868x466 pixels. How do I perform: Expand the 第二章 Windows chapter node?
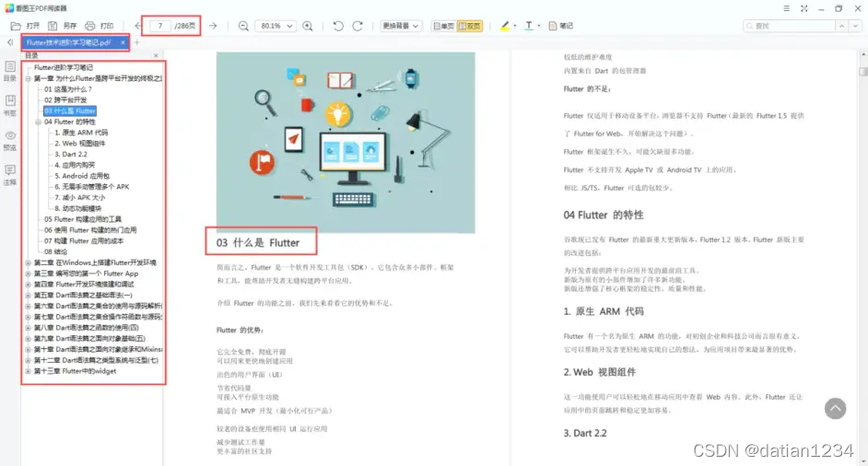[x=28, y=262]
